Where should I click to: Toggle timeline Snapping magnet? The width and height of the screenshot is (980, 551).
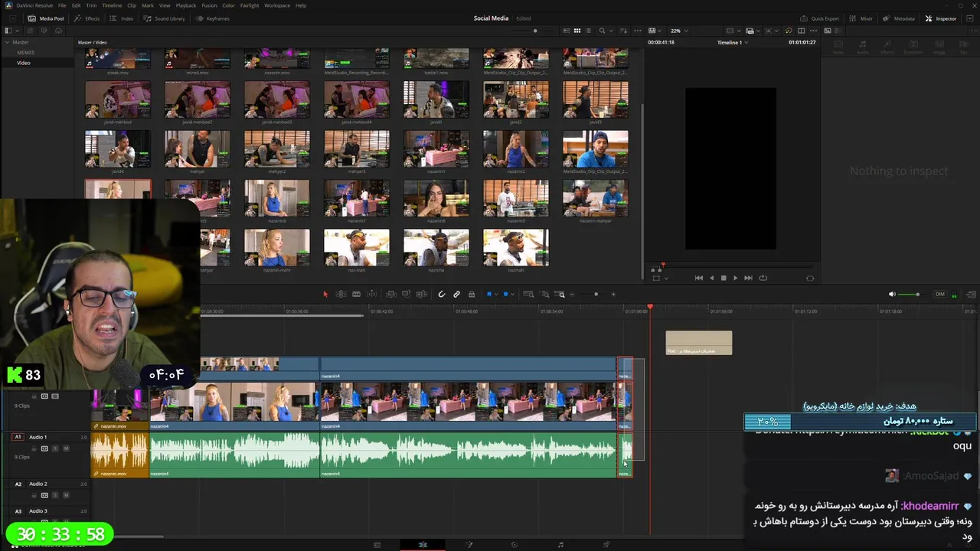tap(442, 294)
